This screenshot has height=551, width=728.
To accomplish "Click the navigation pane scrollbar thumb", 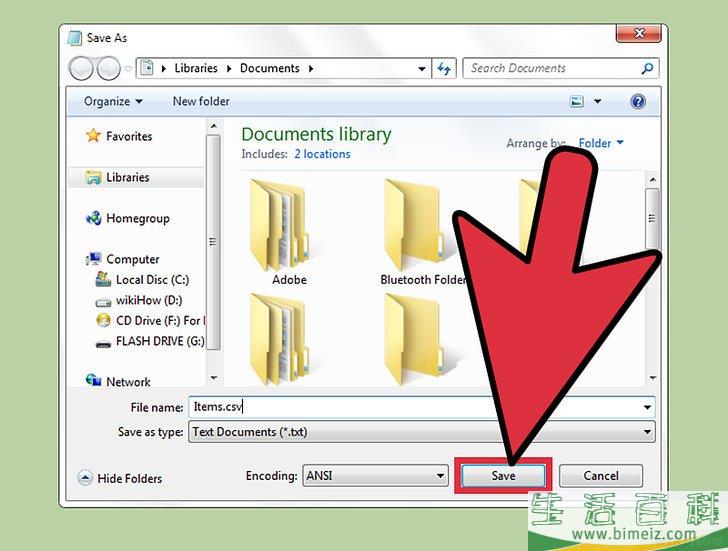I will pos(213,241).
